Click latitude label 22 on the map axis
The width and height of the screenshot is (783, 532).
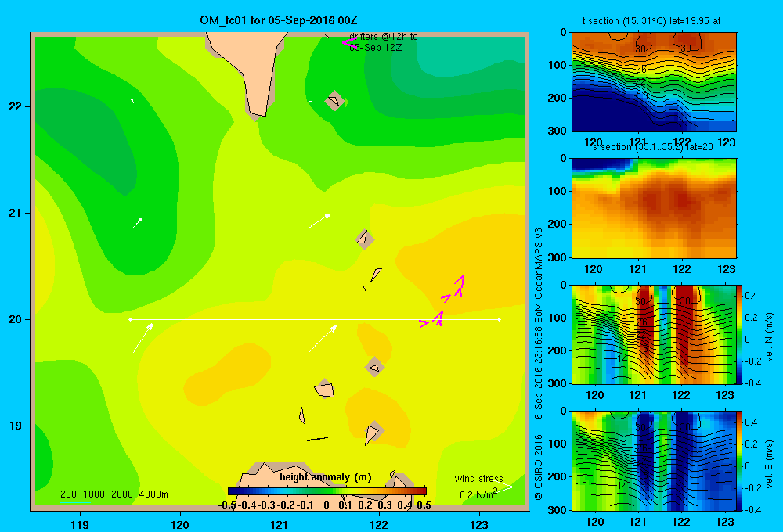click(16, 106)
